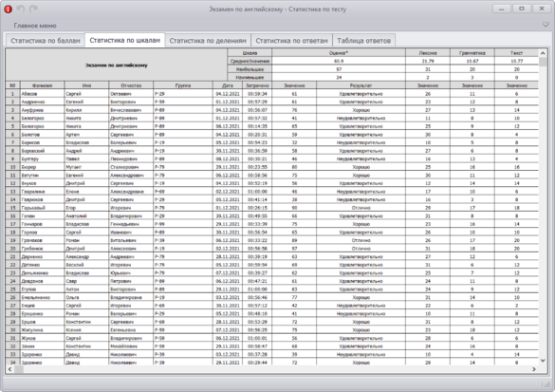The image size is (555, 392).
Task: Click the Результат column header
Action: click(x=361, y=85)
